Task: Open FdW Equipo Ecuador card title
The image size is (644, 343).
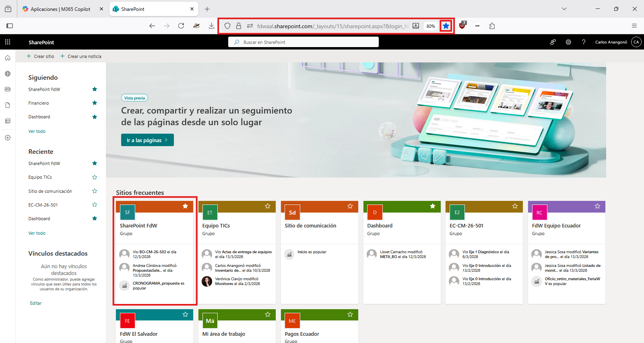Action: [556, 226]
